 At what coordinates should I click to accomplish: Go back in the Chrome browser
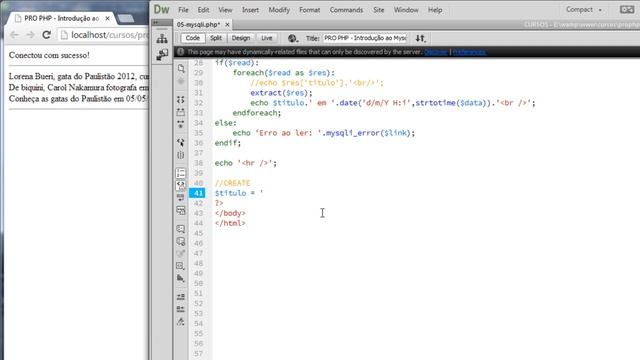pos(14,35)
